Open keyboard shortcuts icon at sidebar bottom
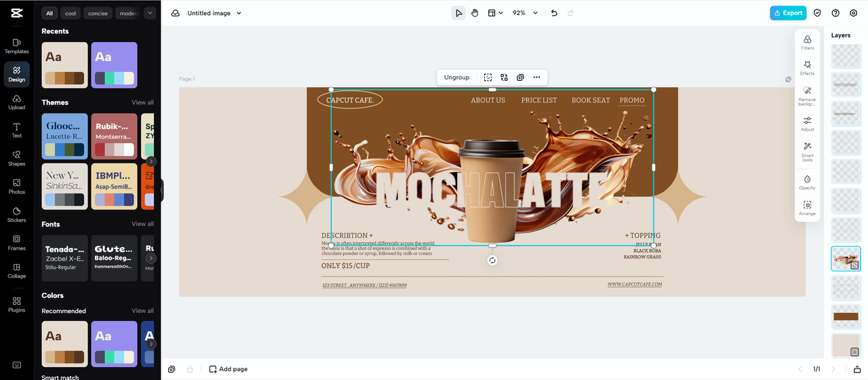868x380 pixels. point(16,365)
